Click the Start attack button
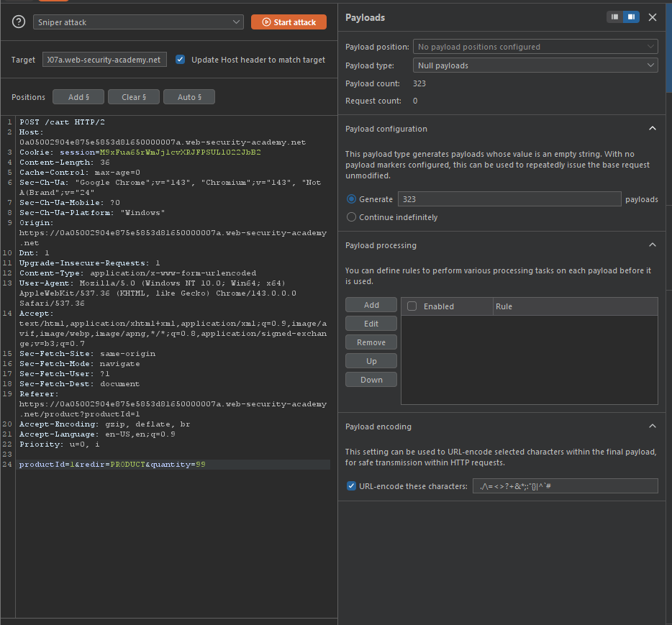 (289, 22)
